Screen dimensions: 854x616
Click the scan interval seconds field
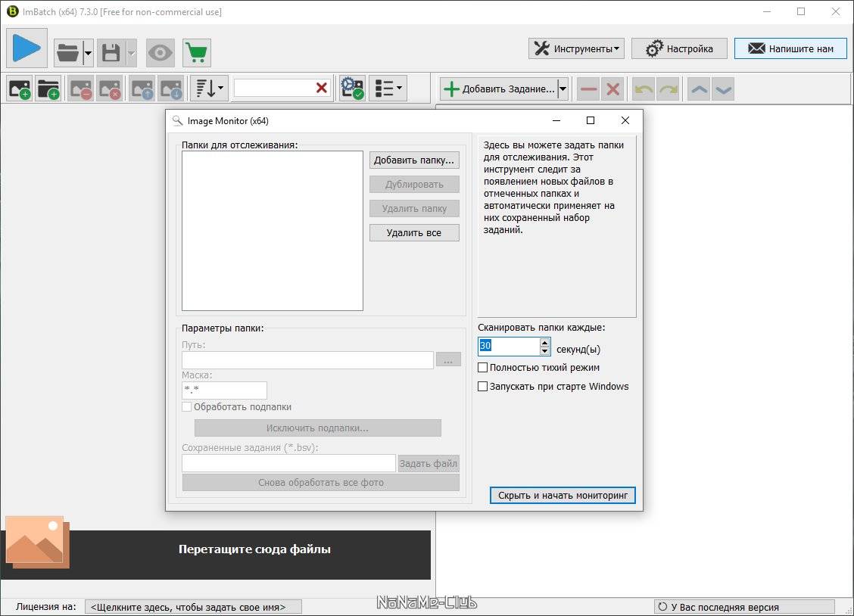[509, 346]
